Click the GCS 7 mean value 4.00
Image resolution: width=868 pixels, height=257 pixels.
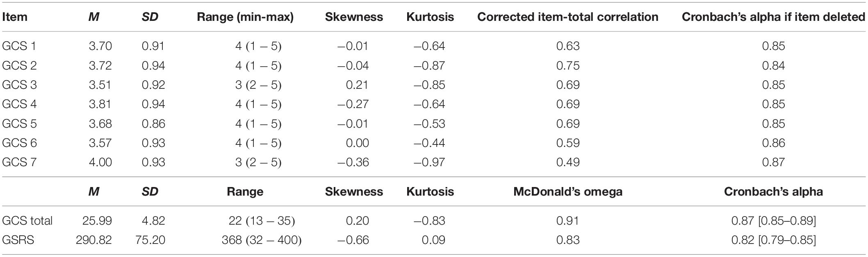[100, 162]
